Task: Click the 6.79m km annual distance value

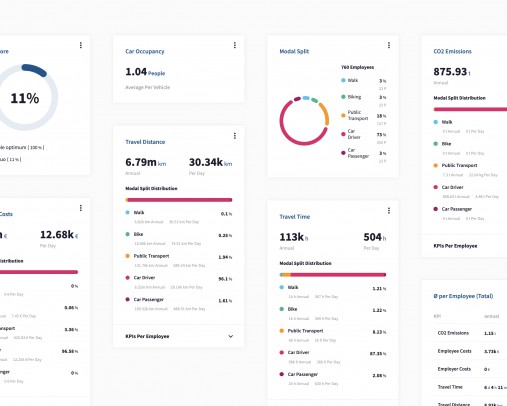Action: coord(146,163)
